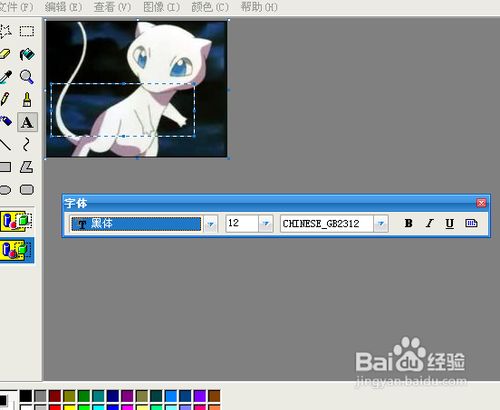Screen dimensions: 500x410
Task: Toggle Bold in the font toolbar
Action: (408, 223)
